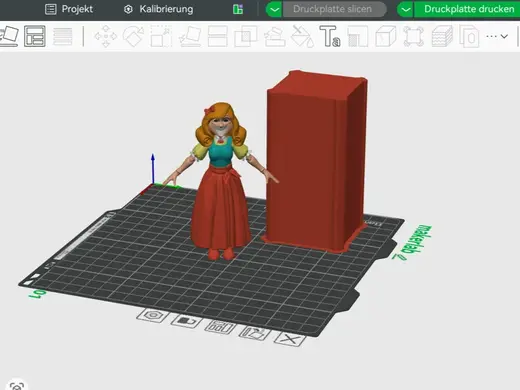Select the paint bucket color tool
The width and height of the screenshot is (520, 390).
pyautogui.click(x=302, y=36)
